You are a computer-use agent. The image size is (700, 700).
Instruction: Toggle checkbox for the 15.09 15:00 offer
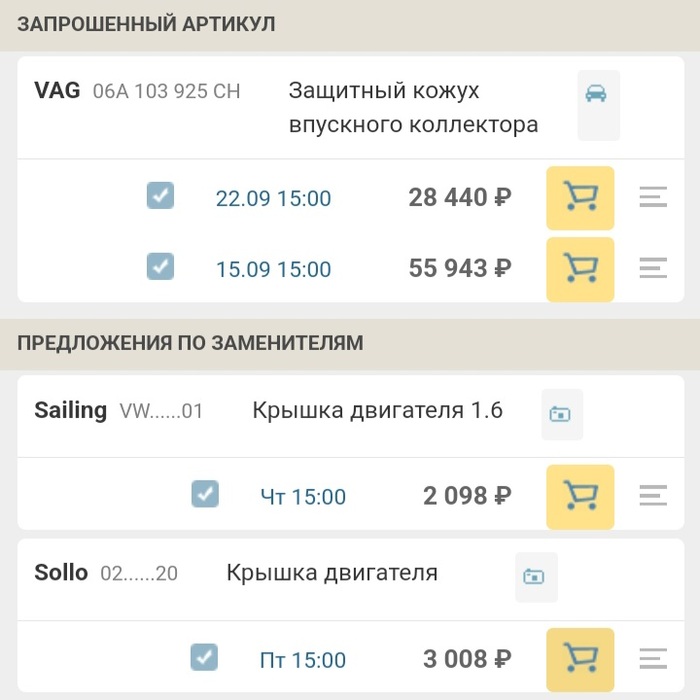coord(160,267)
